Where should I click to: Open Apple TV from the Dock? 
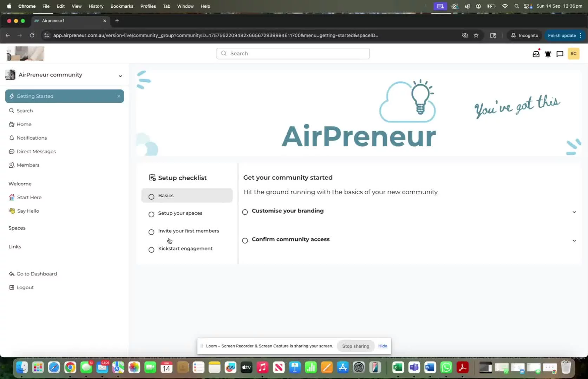247,367
